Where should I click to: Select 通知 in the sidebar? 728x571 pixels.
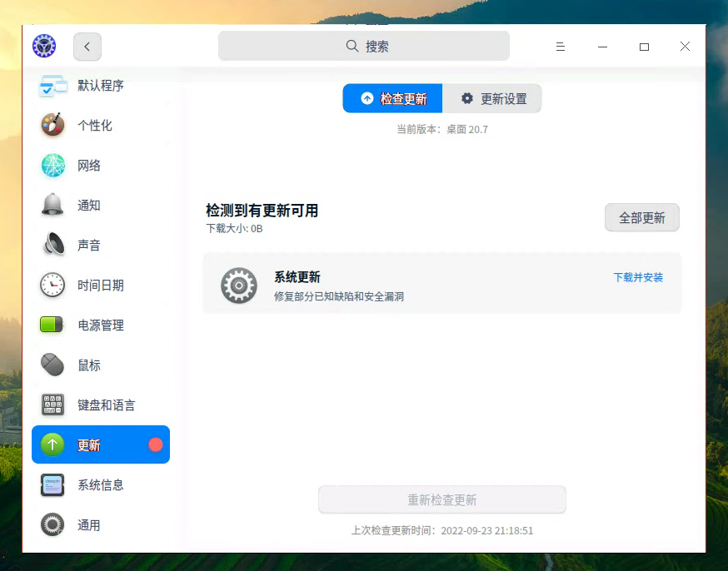pos(101,205)
